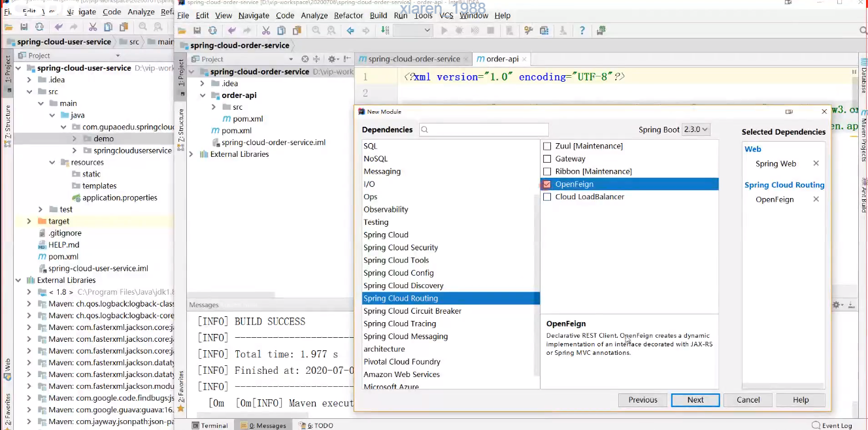The image size is (868, 430).
Task: Uncheck the OpenFeign dependency checkbox
Action: pos(548,184)
